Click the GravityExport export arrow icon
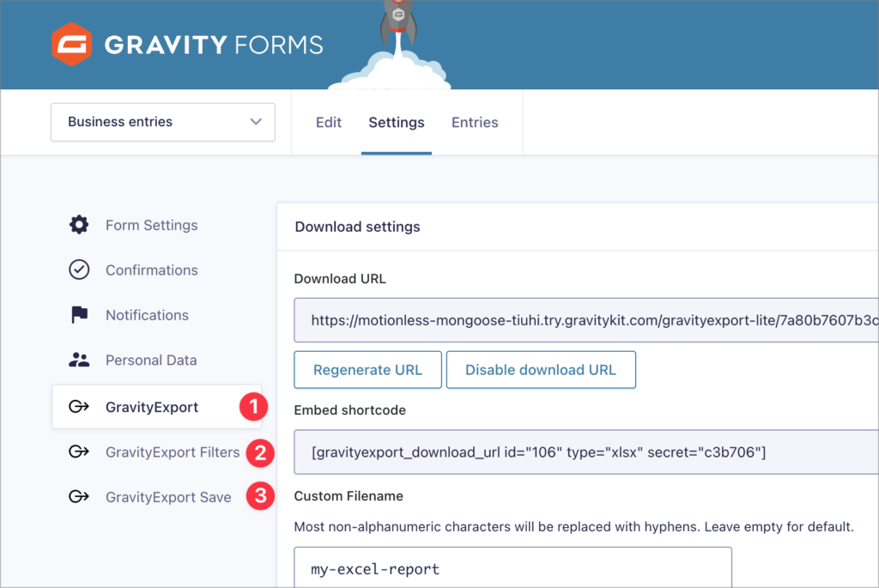This screenshot has height=588, width=879. point(78,406)
